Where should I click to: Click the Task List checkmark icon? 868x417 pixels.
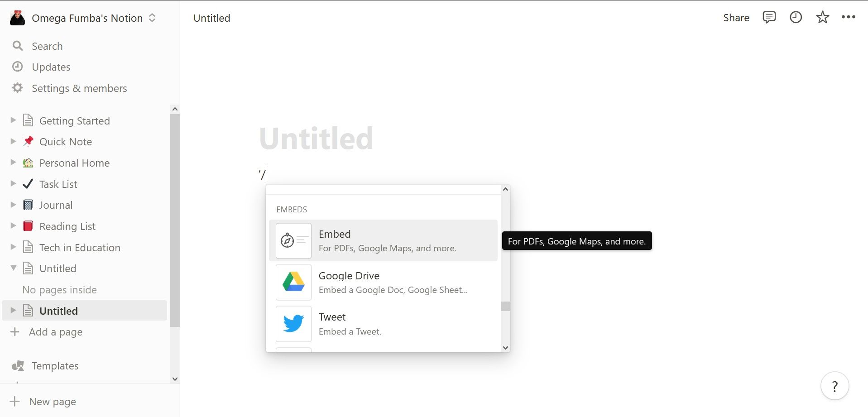point(28,184)
